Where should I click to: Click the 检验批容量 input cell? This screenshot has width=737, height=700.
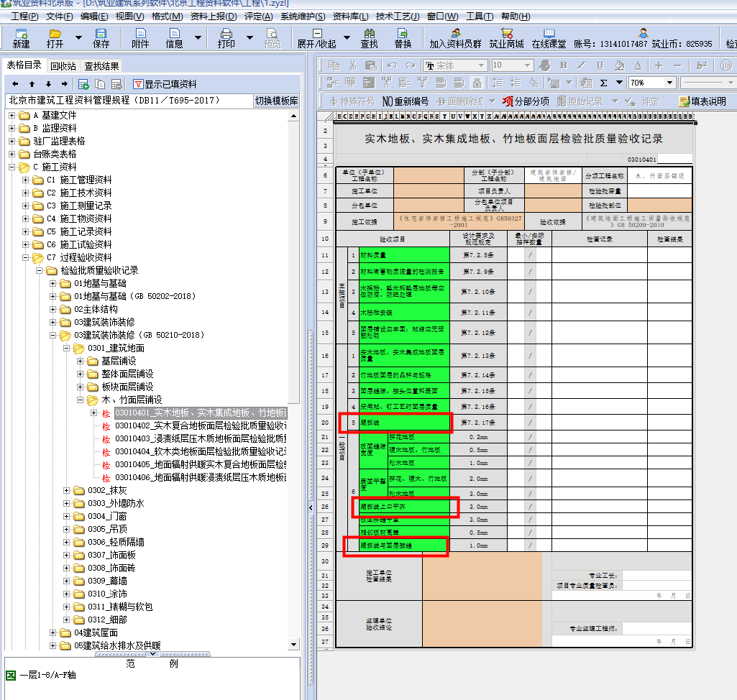pos(659,191)
